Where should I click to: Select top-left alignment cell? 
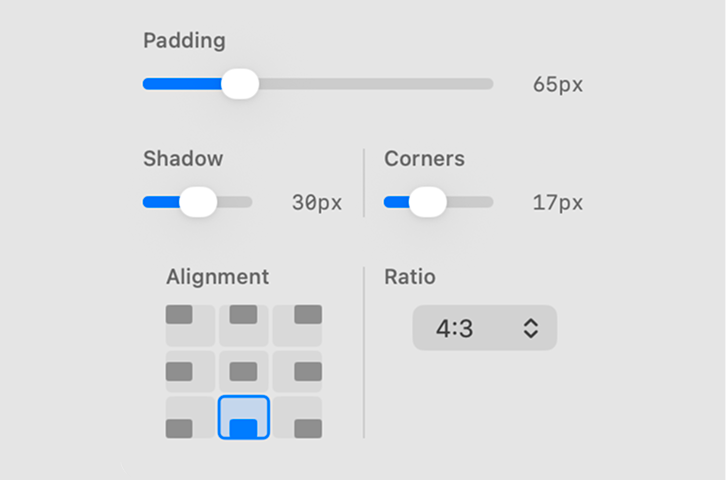(x=190, y=325)
